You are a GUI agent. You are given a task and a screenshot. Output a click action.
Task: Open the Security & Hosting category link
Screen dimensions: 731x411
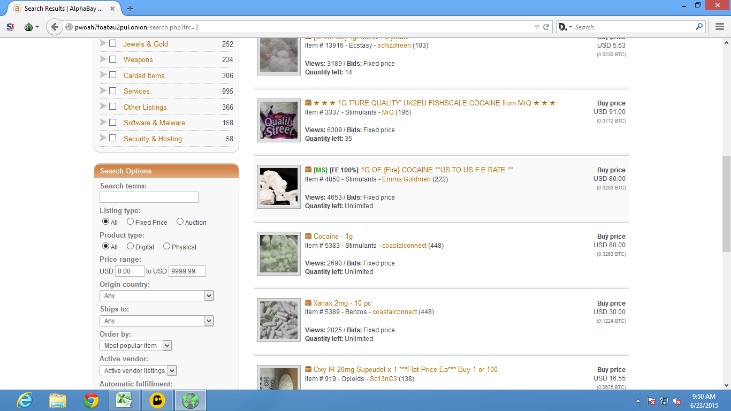coord(152,138)
